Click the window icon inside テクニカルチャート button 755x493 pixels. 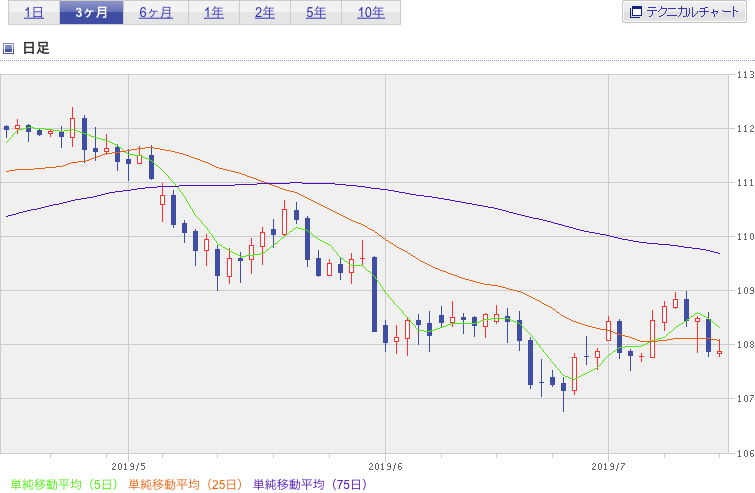(x=636, y=12)
